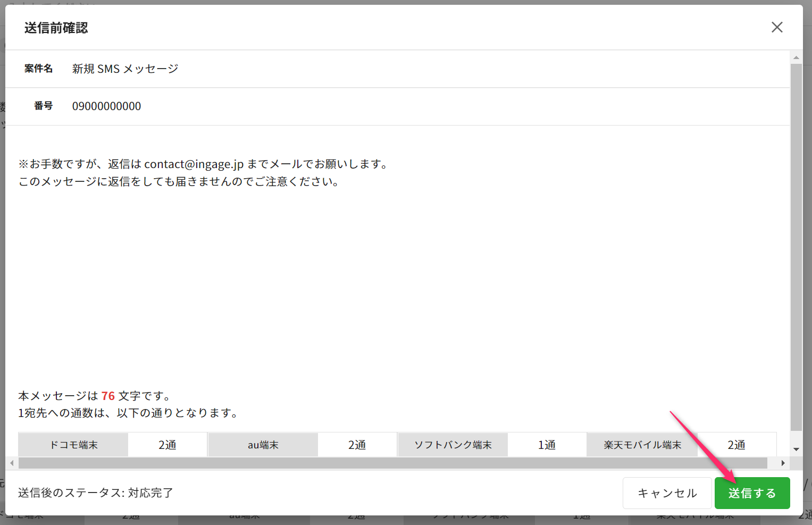
Task: Click the 送信前確認 dialog title
Action: point(56,28)
